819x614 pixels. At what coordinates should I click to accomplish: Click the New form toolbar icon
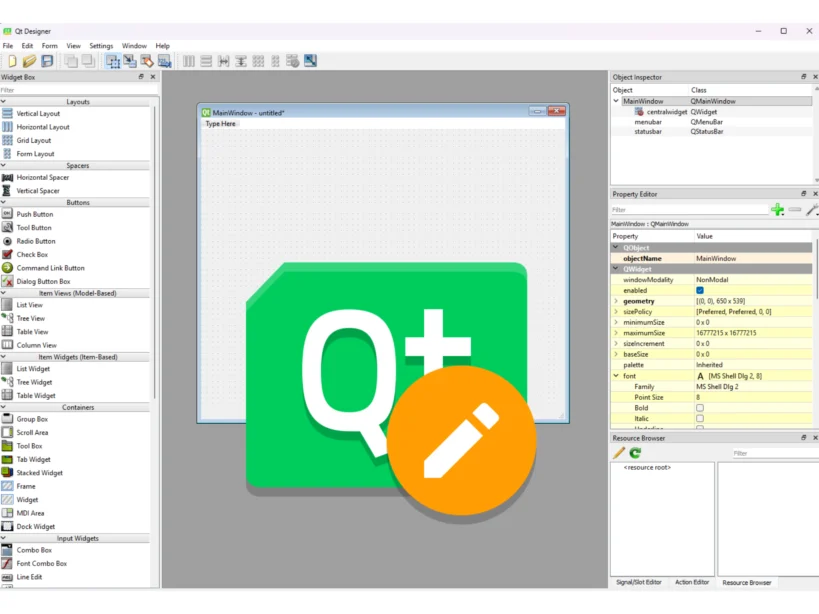click(x=12, y=61)
